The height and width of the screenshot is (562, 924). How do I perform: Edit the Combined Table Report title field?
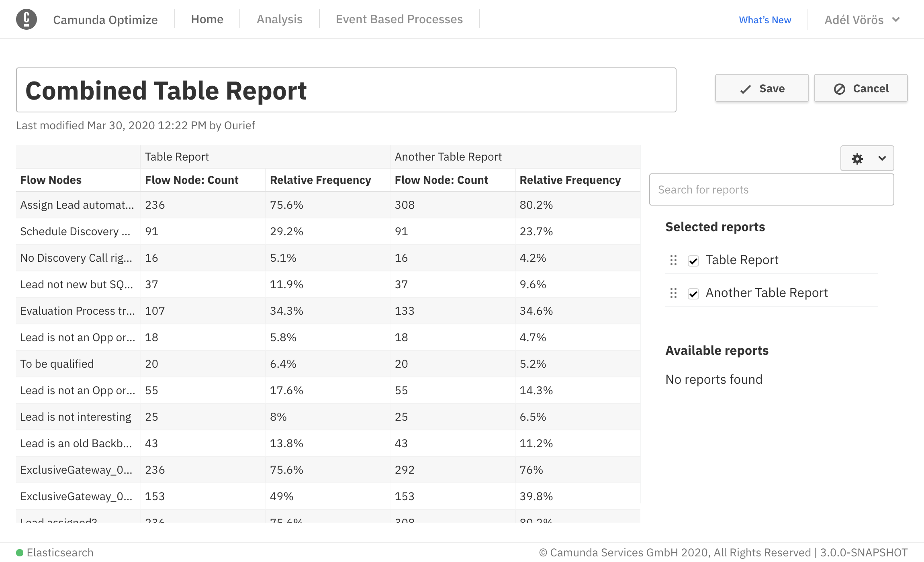345,90
